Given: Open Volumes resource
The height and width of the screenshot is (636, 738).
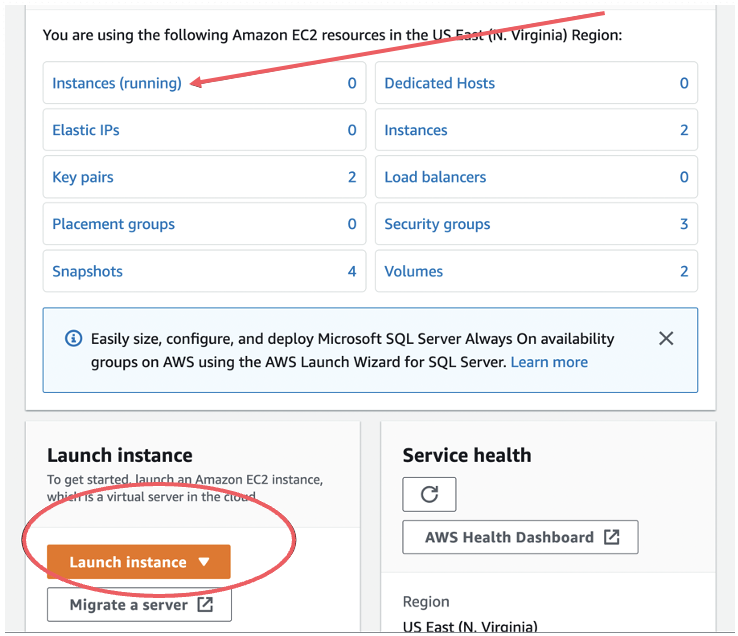Looking at the screenshot, I should point(414,271).
